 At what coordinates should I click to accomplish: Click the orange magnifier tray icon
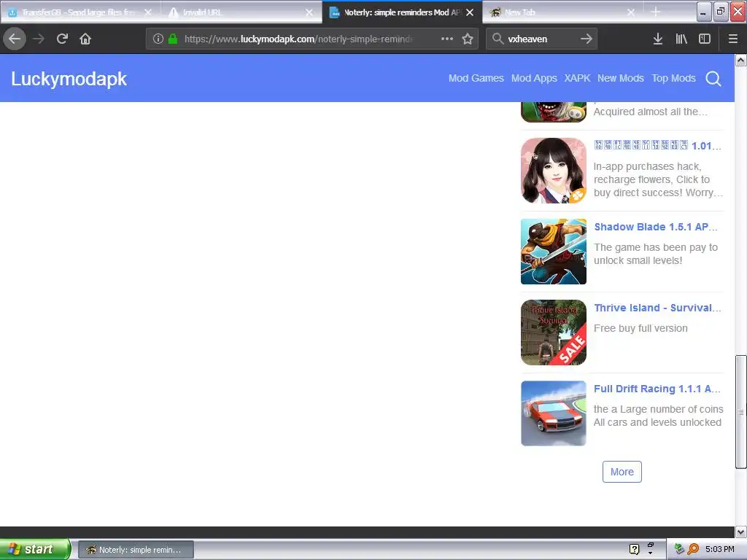point(693,549)
